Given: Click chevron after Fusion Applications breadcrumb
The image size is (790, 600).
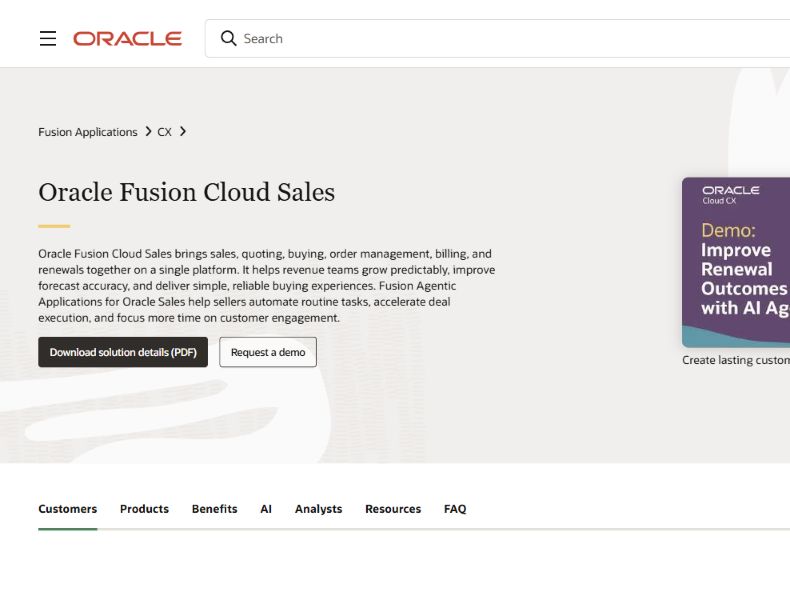Looking at the screenshot, I should [x=148, y=131].
